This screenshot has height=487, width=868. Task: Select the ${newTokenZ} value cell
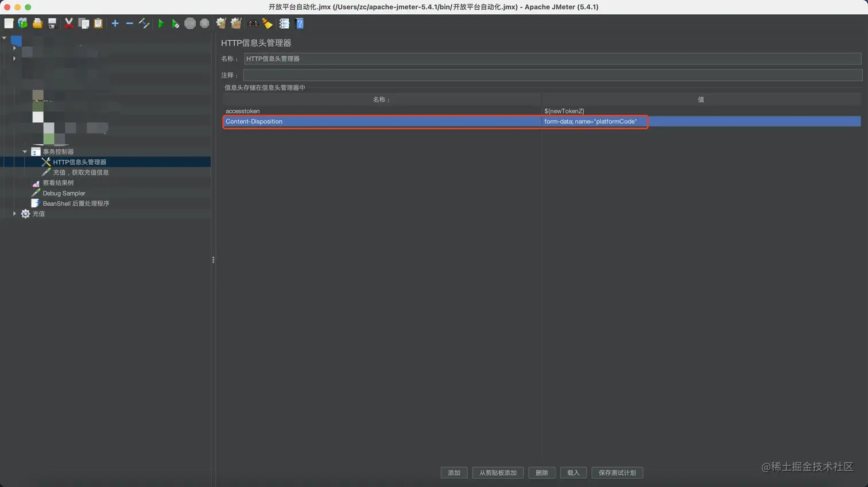(x=701, y=111)
